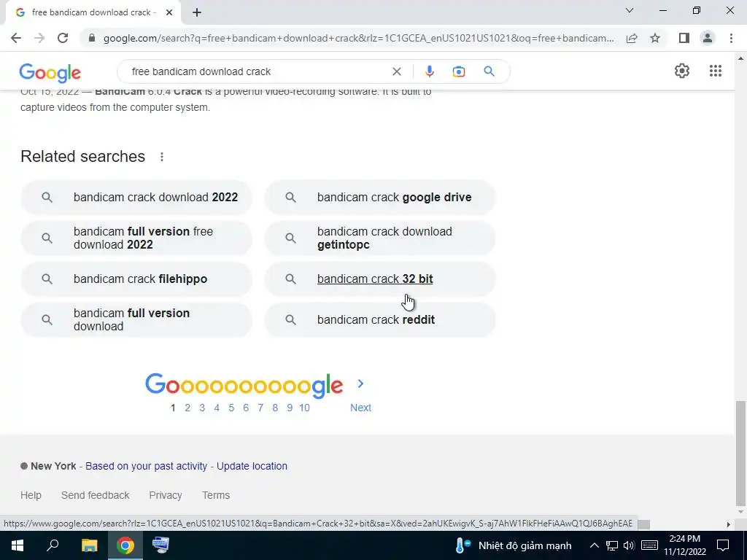Go to Google home via the logo

[50, 73]
